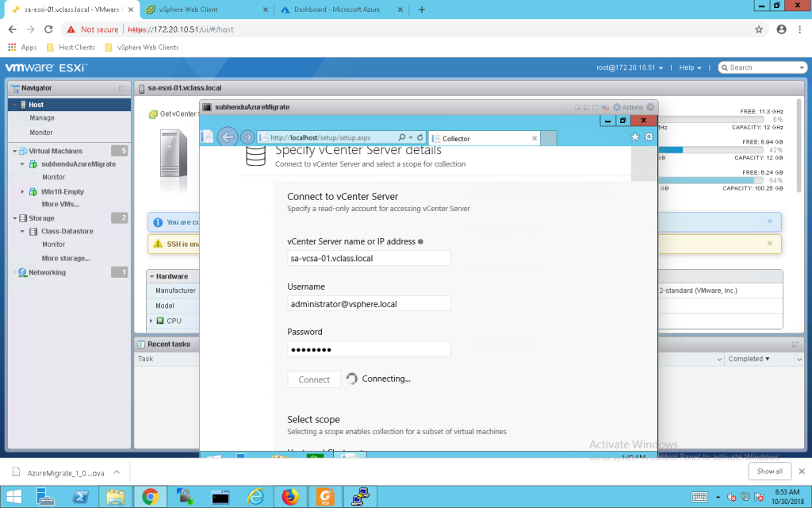The image size is (812, 508).
Task: Close the Collector tab
Action: (x=534, y=138)
